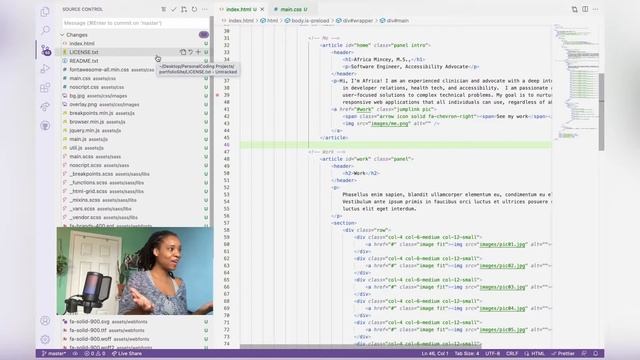Open the Extensions view
Viewport: 640px width, 360px height.
[x=45, y=87]
